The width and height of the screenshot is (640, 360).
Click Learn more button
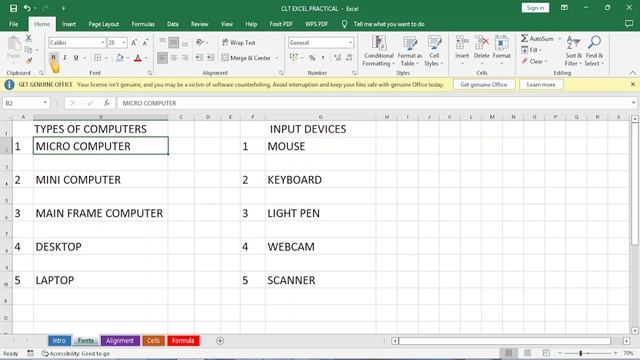coord(541,84)
